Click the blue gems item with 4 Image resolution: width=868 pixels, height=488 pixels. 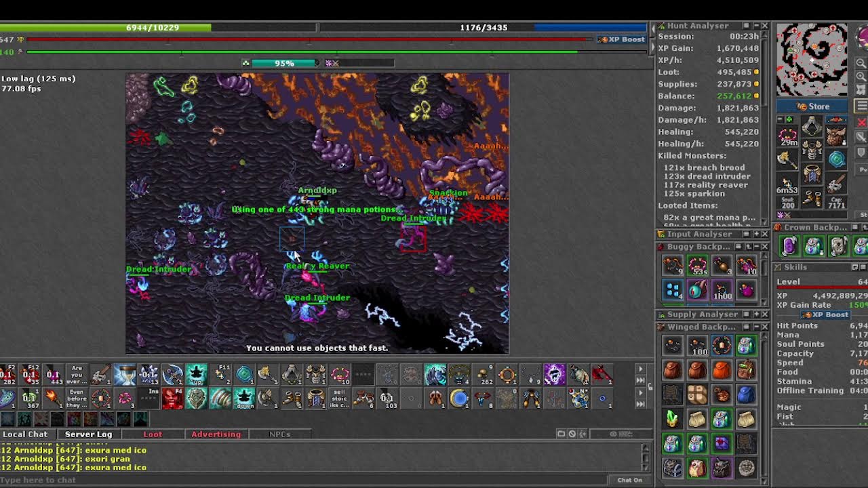click(672, 289)
